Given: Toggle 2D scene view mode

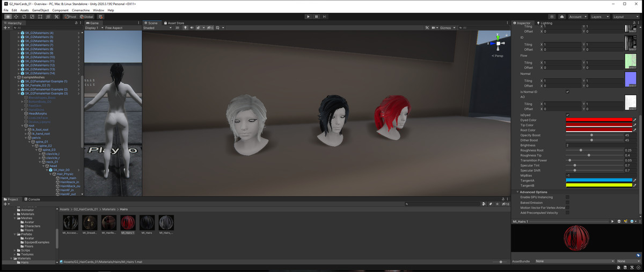Looking at the screenshot, I should [178, 27].
